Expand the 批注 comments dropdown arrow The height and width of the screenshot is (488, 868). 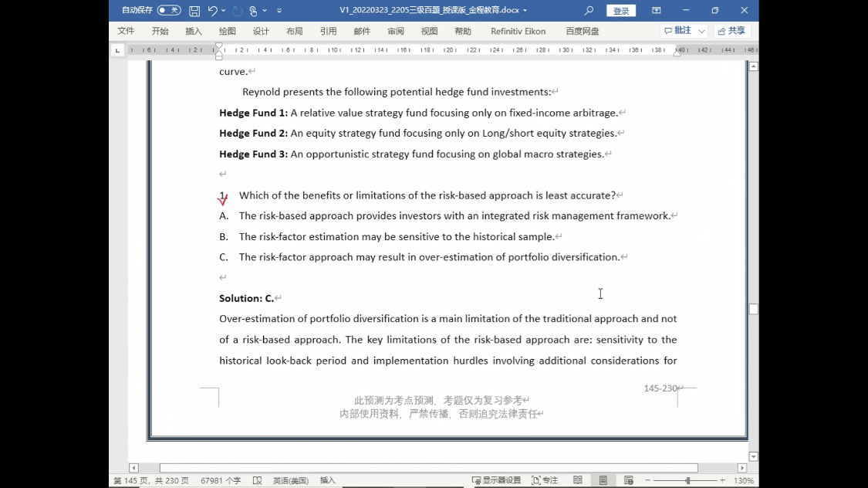(x=701, y=32)
